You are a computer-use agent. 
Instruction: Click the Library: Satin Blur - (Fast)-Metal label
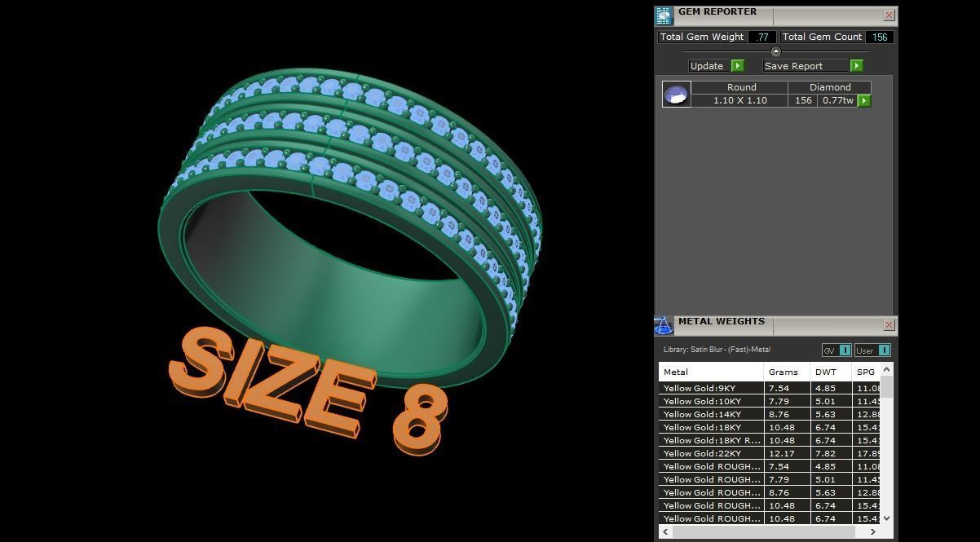(x=717, y=350)
